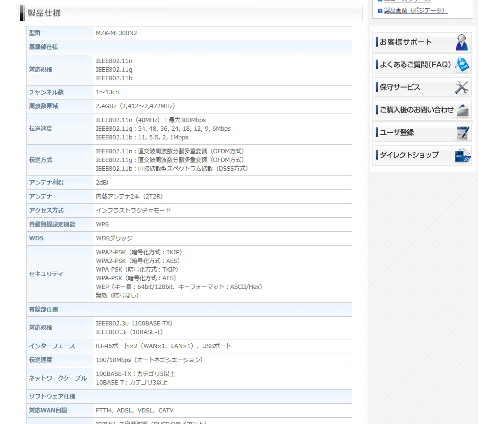
Task: Click the インフラストラクチャモード value
Action: tap(134, 211)
